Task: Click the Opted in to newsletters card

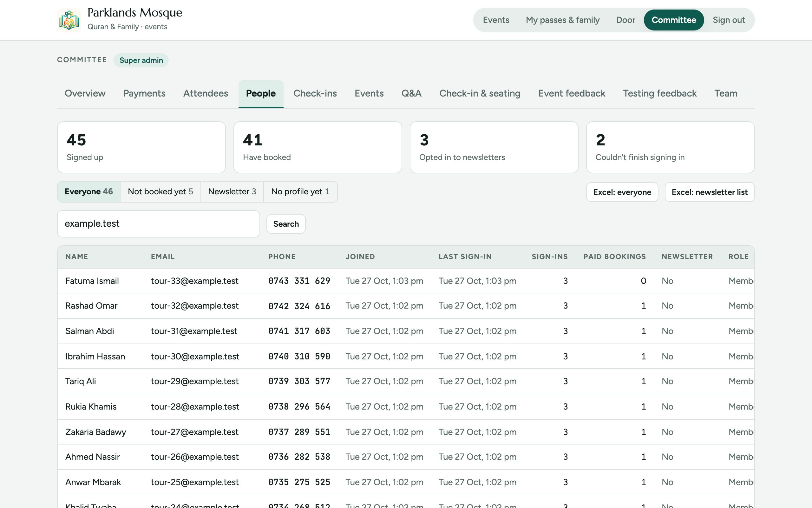Action: [x=494, y=147]
